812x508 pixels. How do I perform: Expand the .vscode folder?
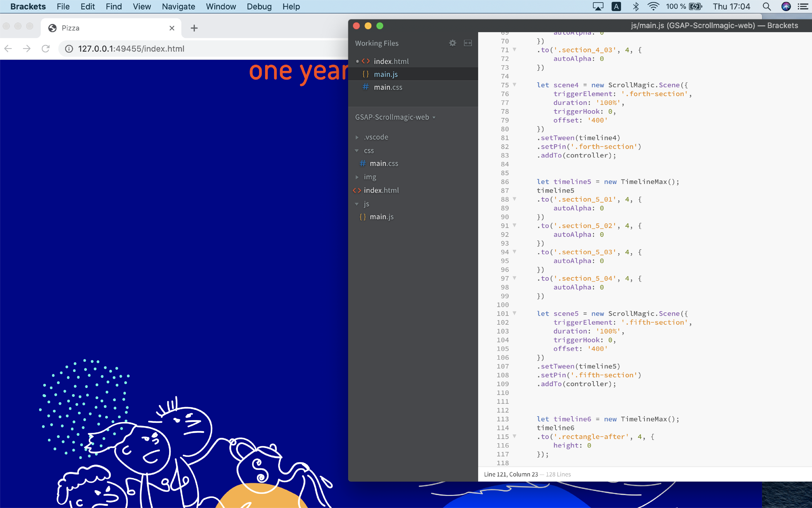click(x=357, y=137)
